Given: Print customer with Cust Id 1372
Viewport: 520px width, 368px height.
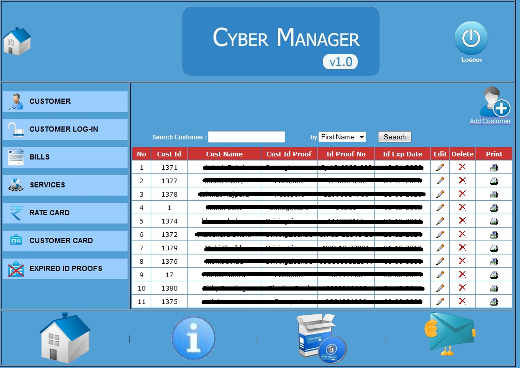Looking at the screenshot, I should click(x=494, y=235).
